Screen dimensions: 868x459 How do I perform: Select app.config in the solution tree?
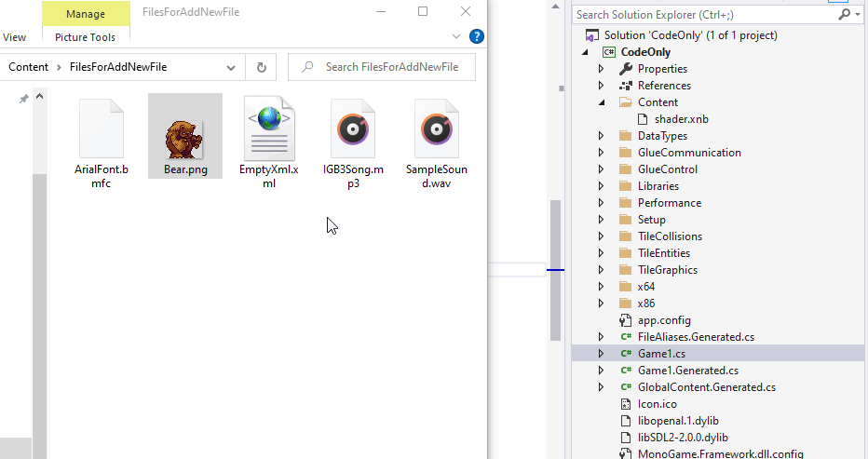tap(663, 320)
